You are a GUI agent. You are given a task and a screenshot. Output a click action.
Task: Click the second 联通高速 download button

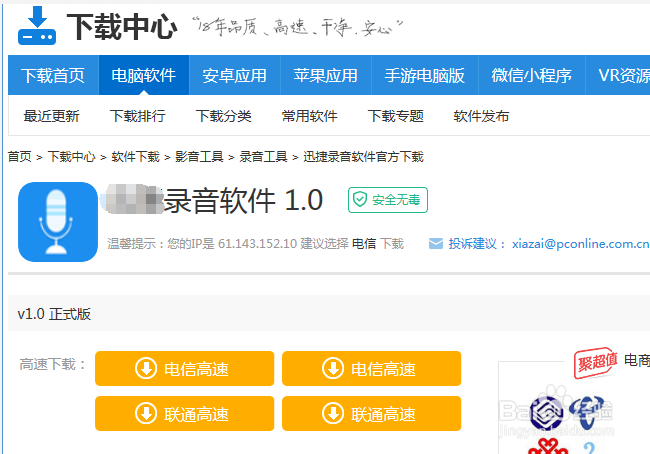[x=371, y=413]
